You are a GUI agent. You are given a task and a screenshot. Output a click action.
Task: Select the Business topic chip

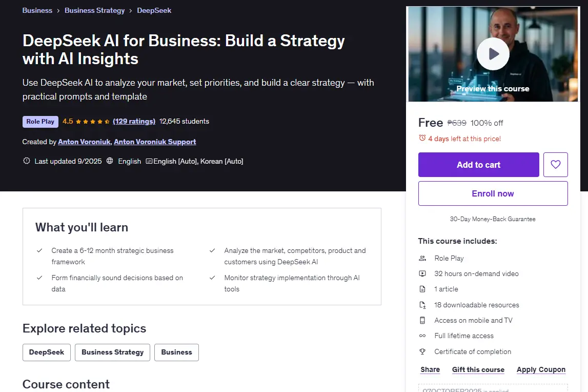(x=177, y=352)
